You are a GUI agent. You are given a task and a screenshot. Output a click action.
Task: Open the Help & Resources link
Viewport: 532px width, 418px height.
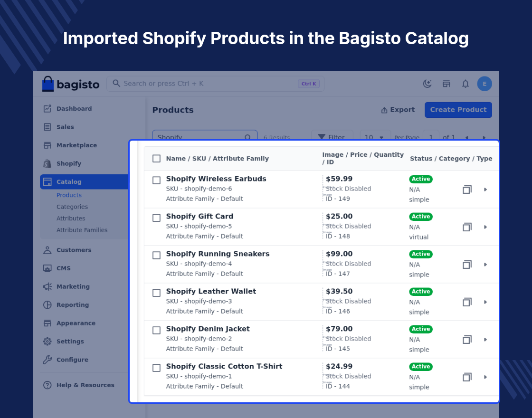85,385
